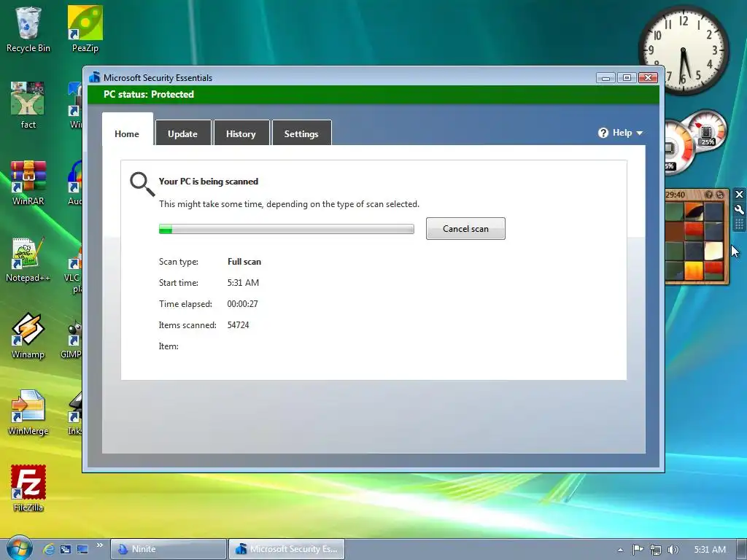
Task: Select the PeaZip desktop shortcut
Action: (85, 29)
